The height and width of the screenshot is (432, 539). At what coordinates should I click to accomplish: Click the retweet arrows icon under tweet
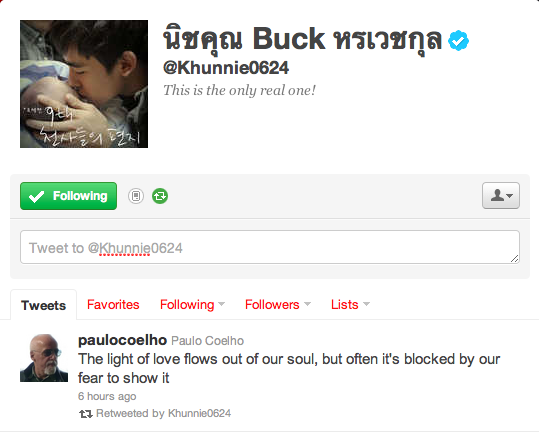tap(86, 414)
